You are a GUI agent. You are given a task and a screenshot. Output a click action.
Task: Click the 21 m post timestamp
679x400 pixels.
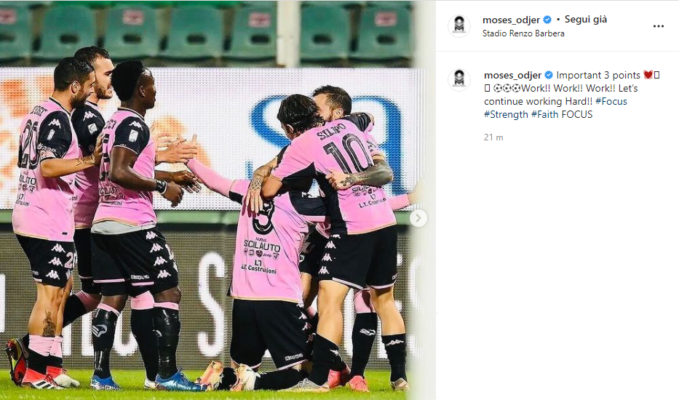tap(493, 138)
